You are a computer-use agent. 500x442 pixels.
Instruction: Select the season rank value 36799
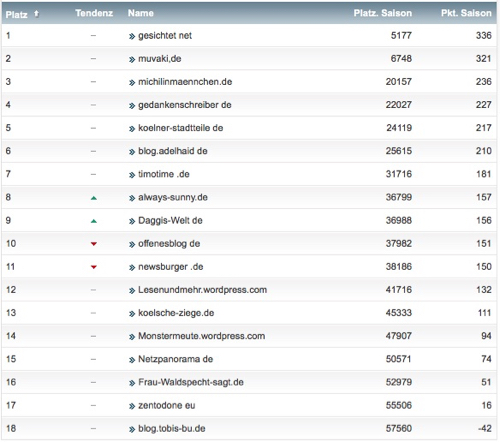click(399, 197)
